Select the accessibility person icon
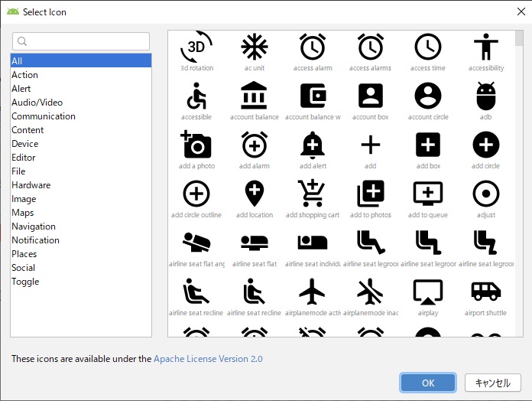The height and width of the screenshot is (401, 532). point(486,47)
